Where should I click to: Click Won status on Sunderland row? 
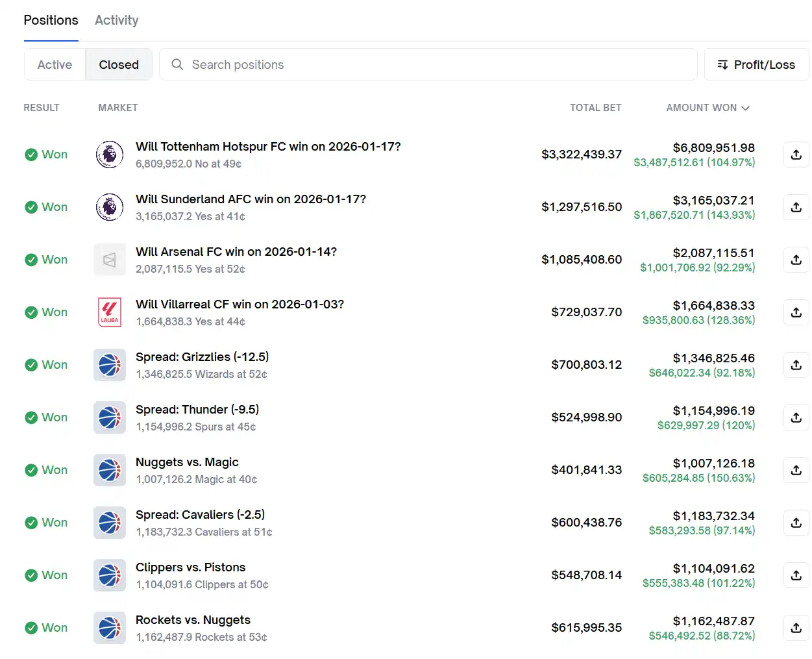46,207
